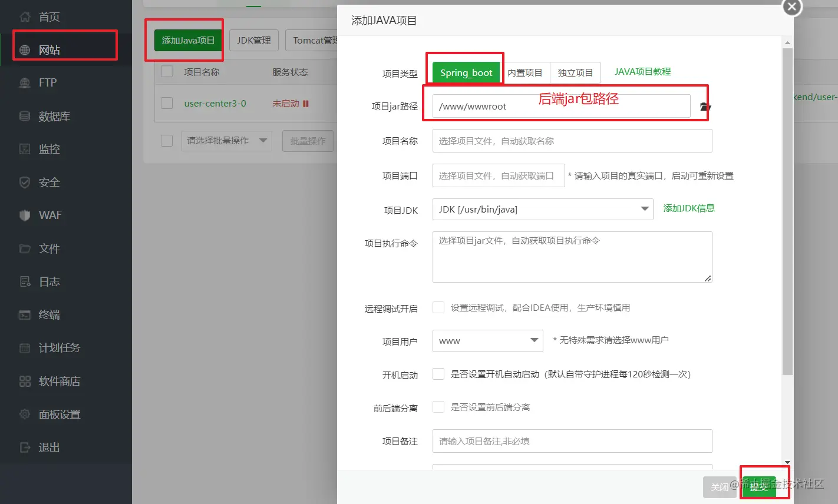The image size is (838, 504).
Task: Click the globe website icon
Action: [25, 50]
